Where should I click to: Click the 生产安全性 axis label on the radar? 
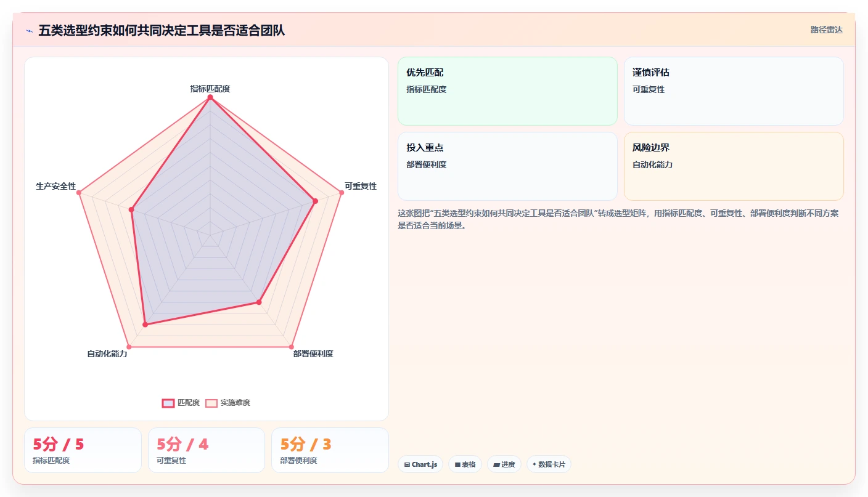56,186
